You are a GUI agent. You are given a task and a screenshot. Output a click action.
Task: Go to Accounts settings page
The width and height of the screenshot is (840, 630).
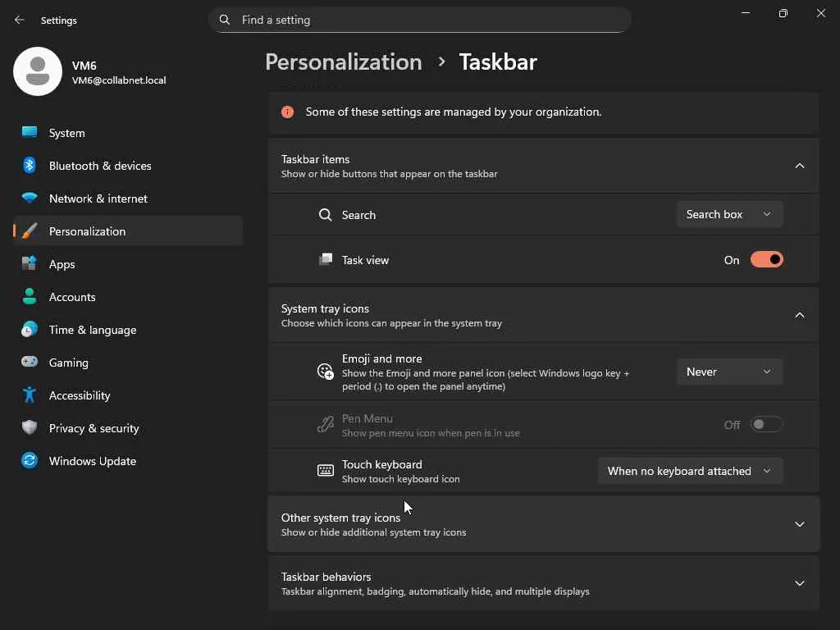point(72,297)
